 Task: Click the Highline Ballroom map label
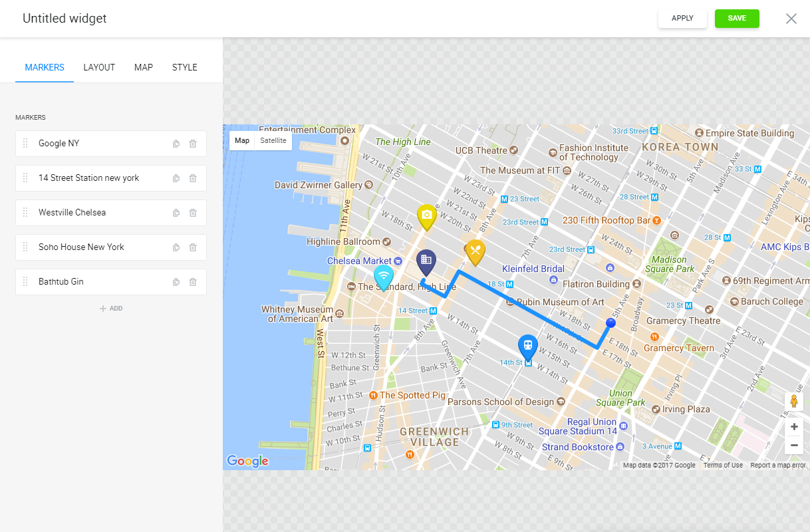point(343,242)
